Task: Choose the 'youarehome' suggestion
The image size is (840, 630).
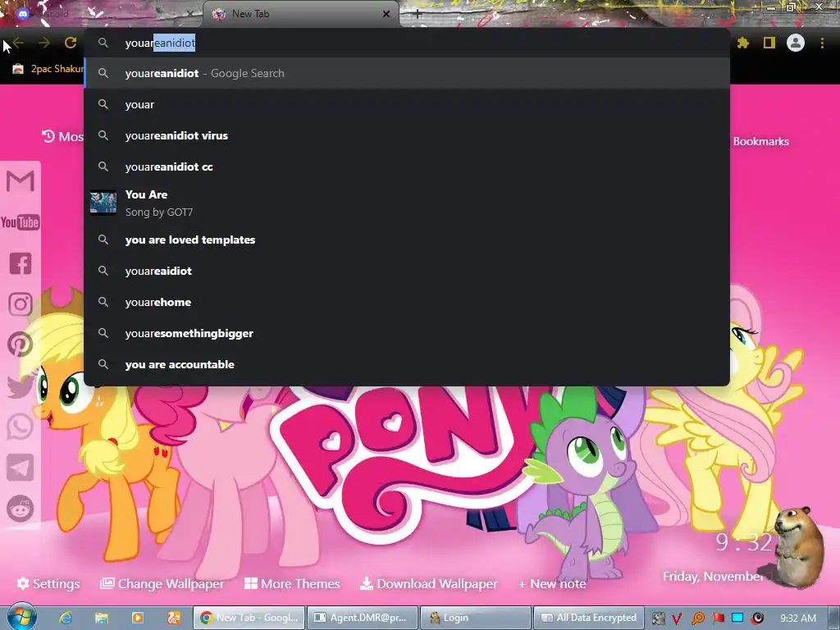Action: point(407,302)
